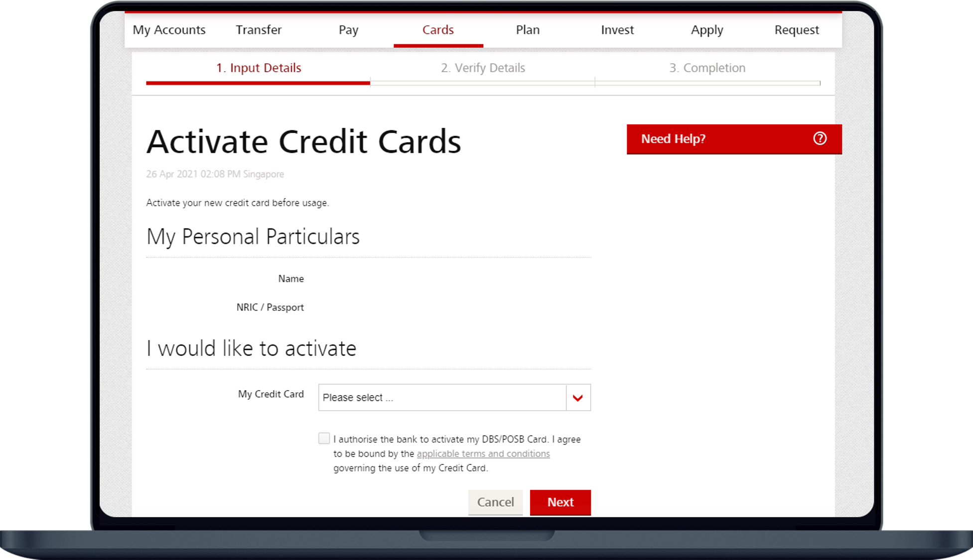The image size is (973, 560).
Task: Click the red dropdown chevron arrow
Action: 578,398
